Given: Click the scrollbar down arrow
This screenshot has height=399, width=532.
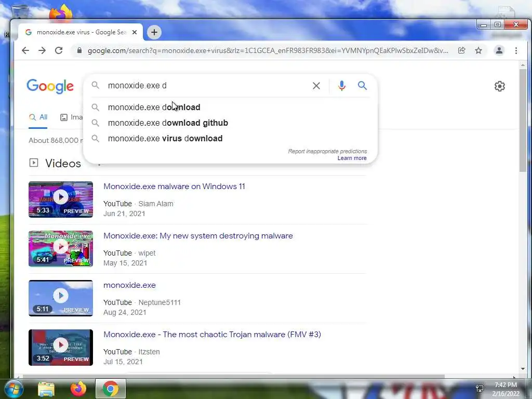Looking at the screenshot, I should (x=523, y=369).
